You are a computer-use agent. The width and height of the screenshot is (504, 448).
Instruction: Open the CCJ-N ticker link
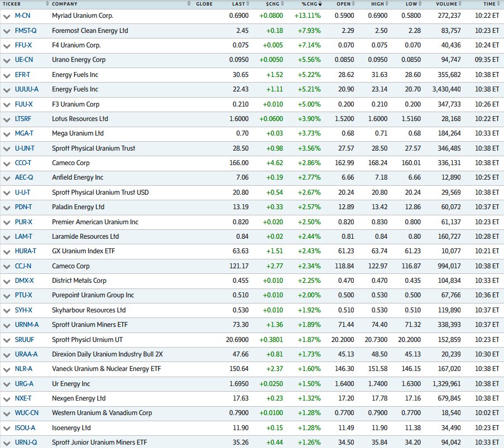pyautogui.click(x=23, y=266)
